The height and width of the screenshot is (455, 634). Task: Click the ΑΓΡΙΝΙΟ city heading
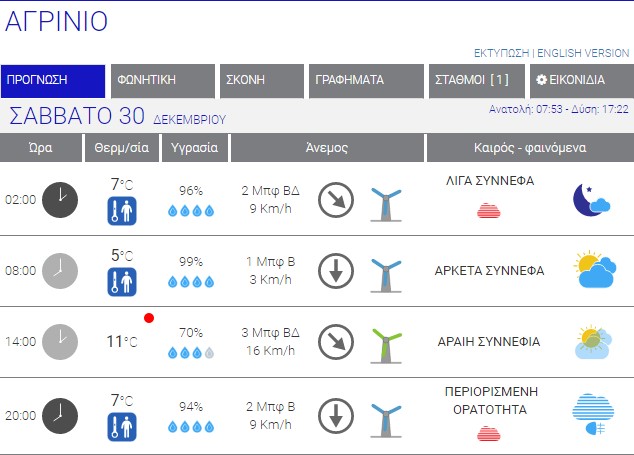(x=56, y=22)
